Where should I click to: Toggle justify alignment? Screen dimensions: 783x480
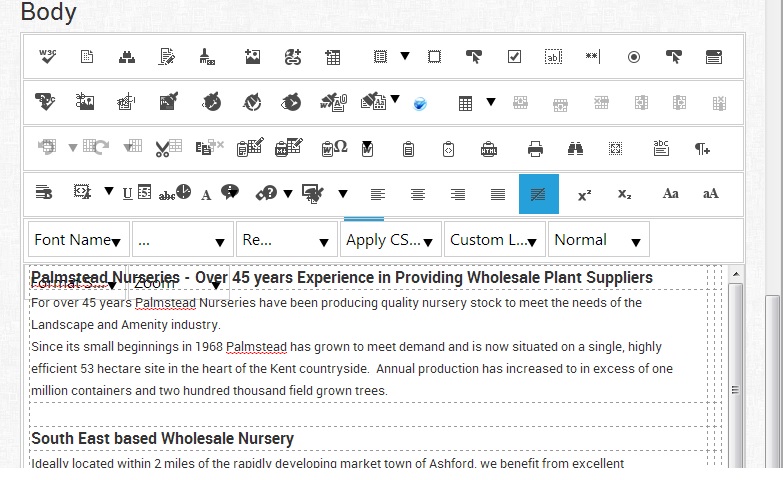(x=498, y=194)
